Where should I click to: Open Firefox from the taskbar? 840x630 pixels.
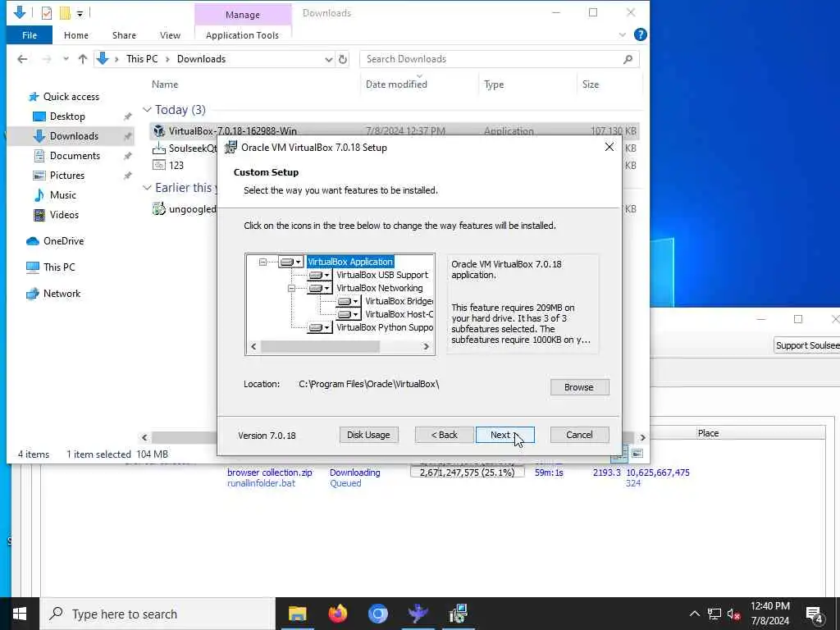click(x=337, y=614)
